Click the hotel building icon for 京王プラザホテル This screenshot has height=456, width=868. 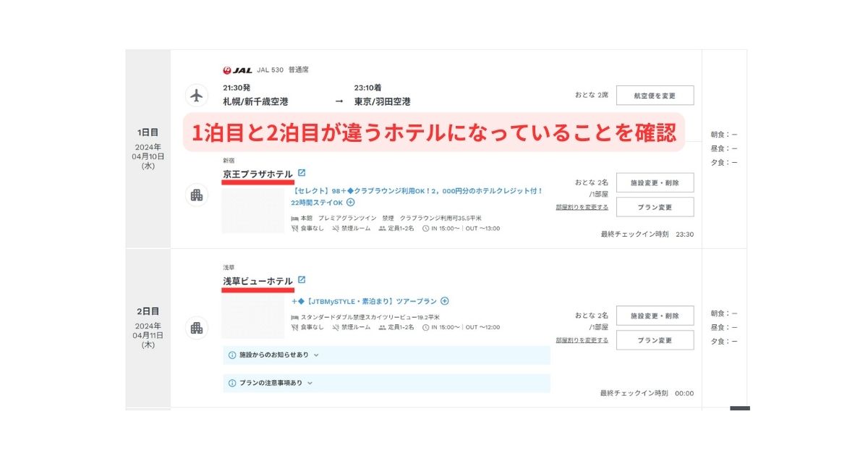(x=196, y=195)
